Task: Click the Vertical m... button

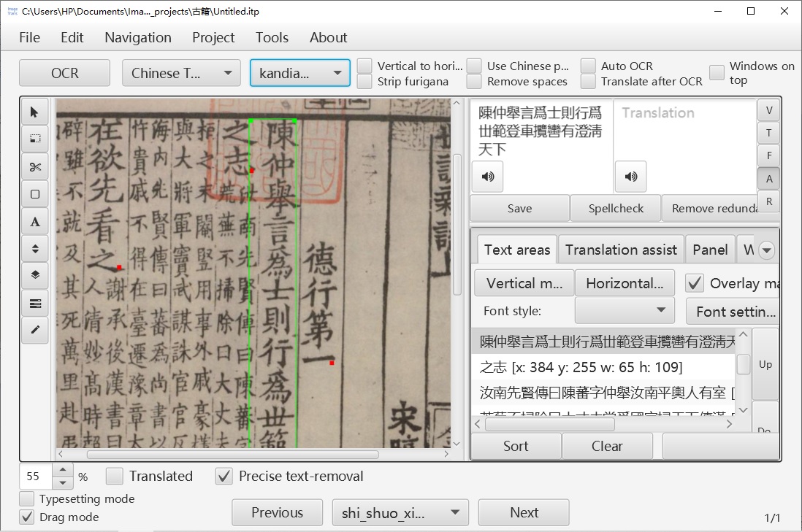Action: point(524,283)
